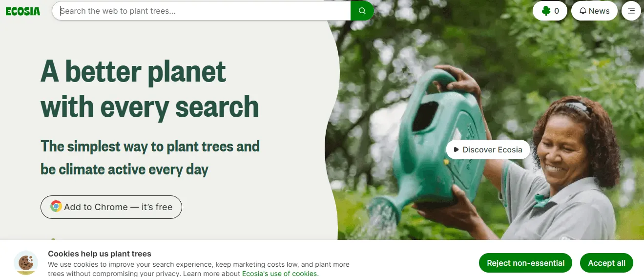Open the tree counter showing 0
Viewport: 644px width, 277px height.
(550, 11)
